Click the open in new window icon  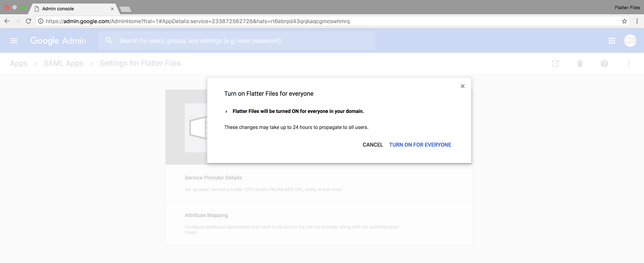click(555, 63)
